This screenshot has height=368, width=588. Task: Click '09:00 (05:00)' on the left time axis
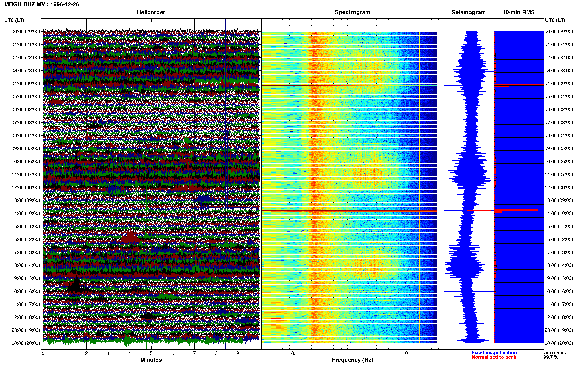[x=26, y=148]
